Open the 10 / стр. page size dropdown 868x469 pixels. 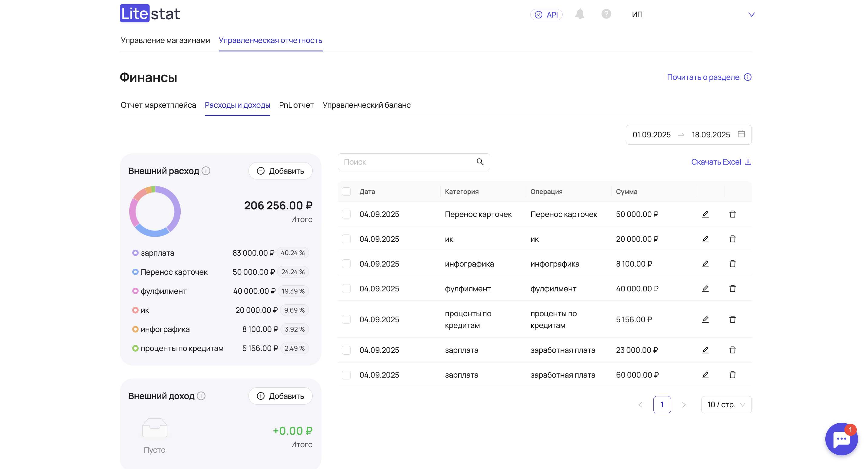[x=726, y=405]
